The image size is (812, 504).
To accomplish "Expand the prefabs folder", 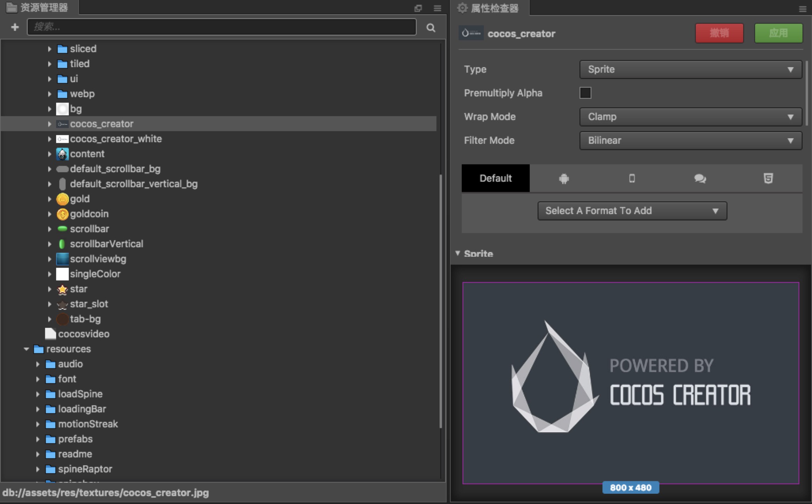I will pyautogui.click(x=38, y=439).
